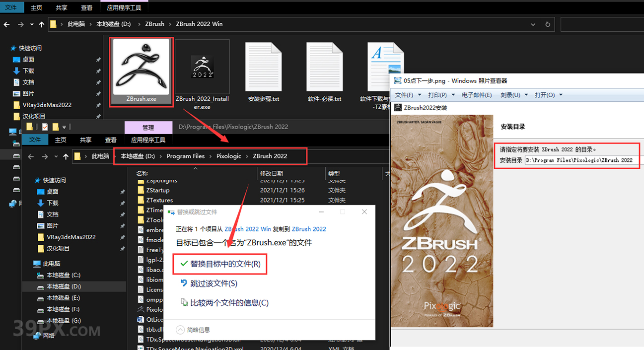
Task: Open 管理 tab in Pixologic window
Action: click(148, 127)
